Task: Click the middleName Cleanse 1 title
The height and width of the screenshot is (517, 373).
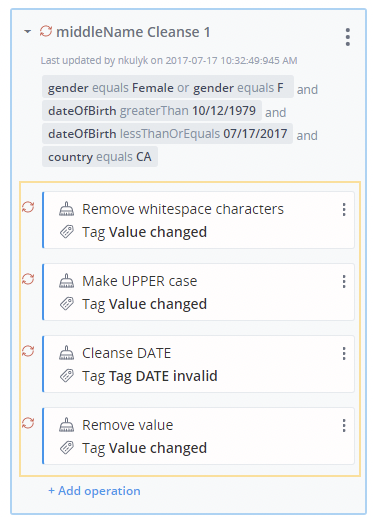Action: [x=133, y=32]
